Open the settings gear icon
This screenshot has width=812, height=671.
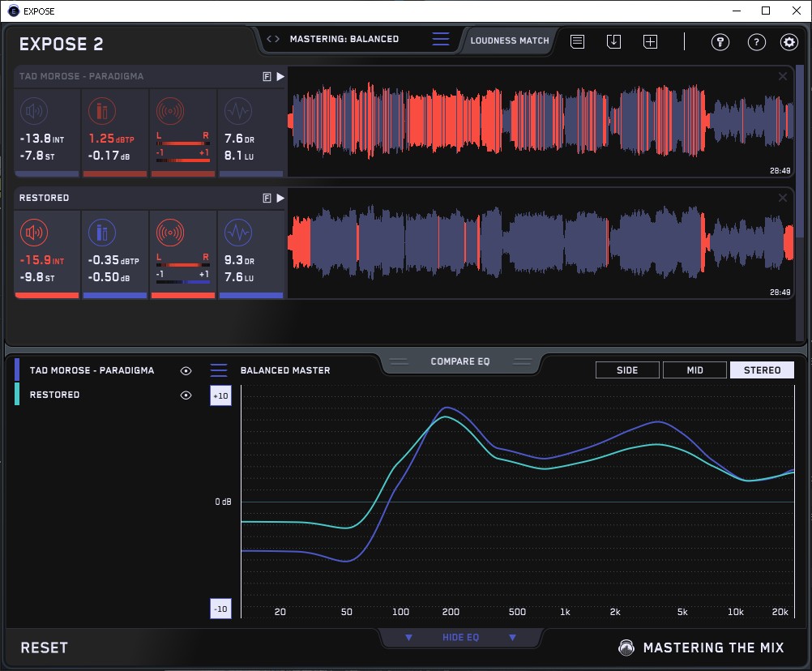pyautogui.click(x=788, y=42)
